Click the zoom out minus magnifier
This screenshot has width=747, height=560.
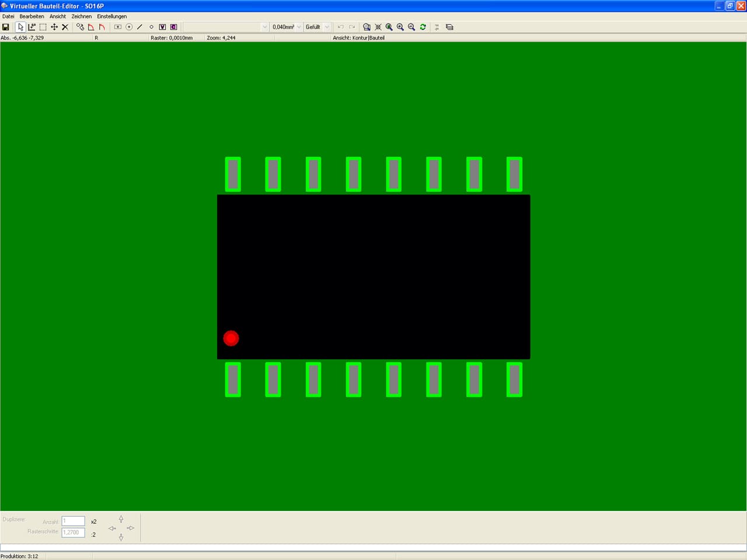411,27
